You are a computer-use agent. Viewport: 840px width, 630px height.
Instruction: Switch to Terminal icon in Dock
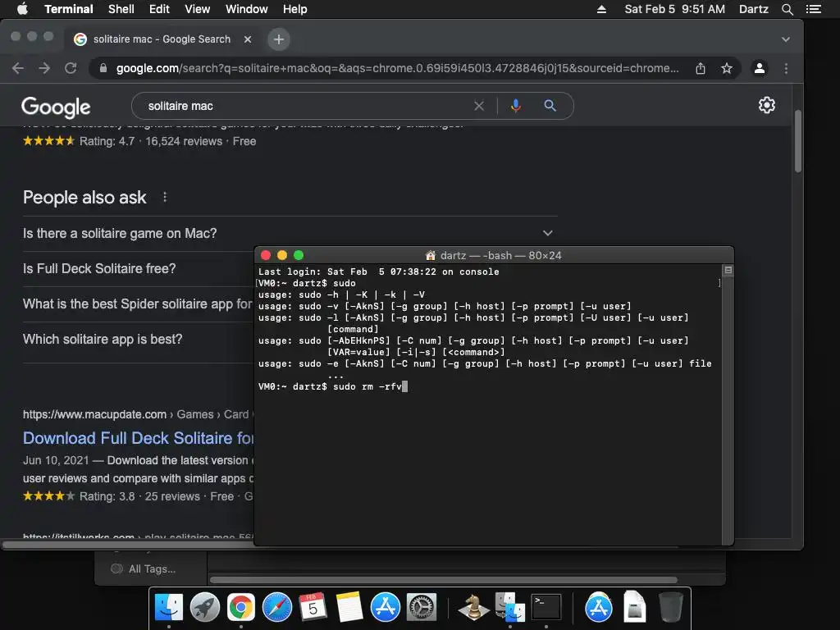click(x=546, y=608)
